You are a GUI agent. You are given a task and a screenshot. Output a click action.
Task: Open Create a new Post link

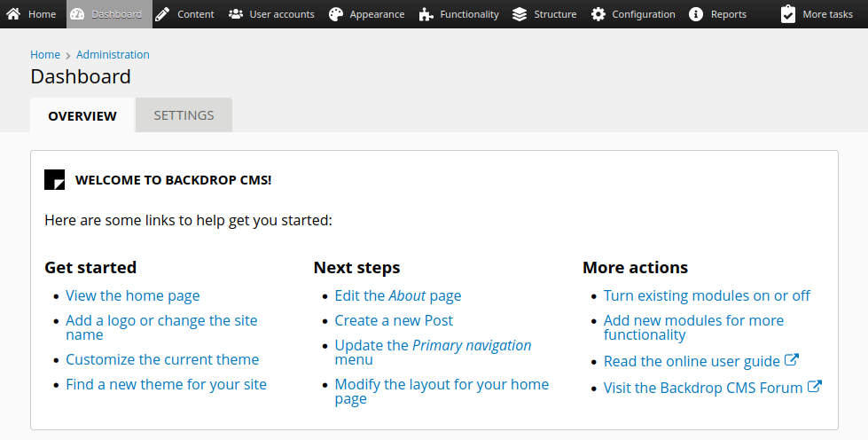(394, 321)
